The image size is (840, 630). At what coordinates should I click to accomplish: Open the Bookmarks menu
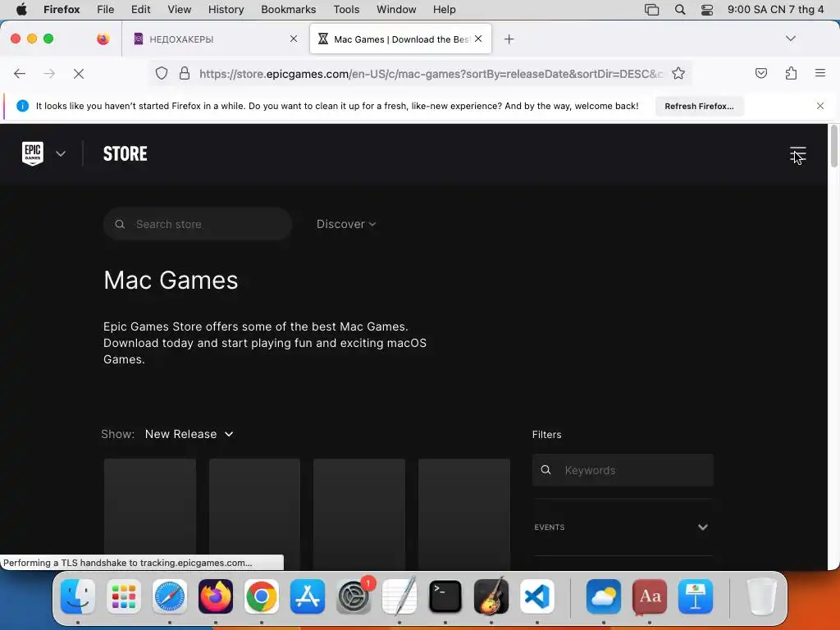click(288, 10)
